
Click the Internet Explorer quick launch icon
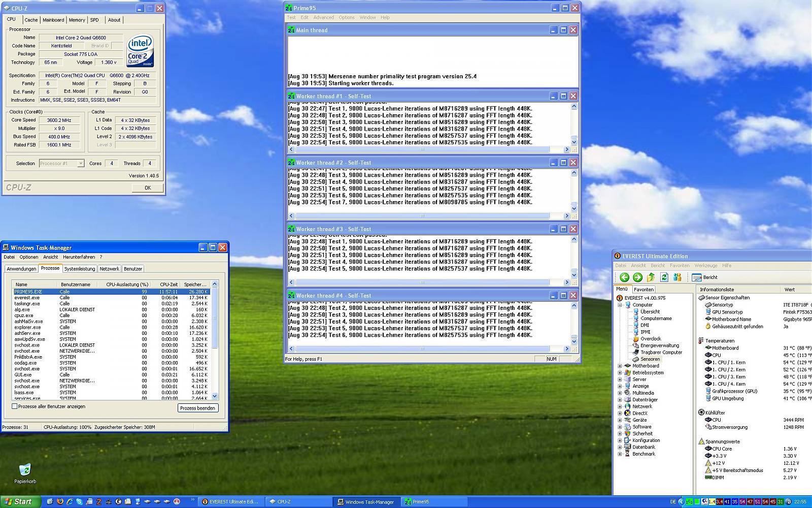(70, 501)
